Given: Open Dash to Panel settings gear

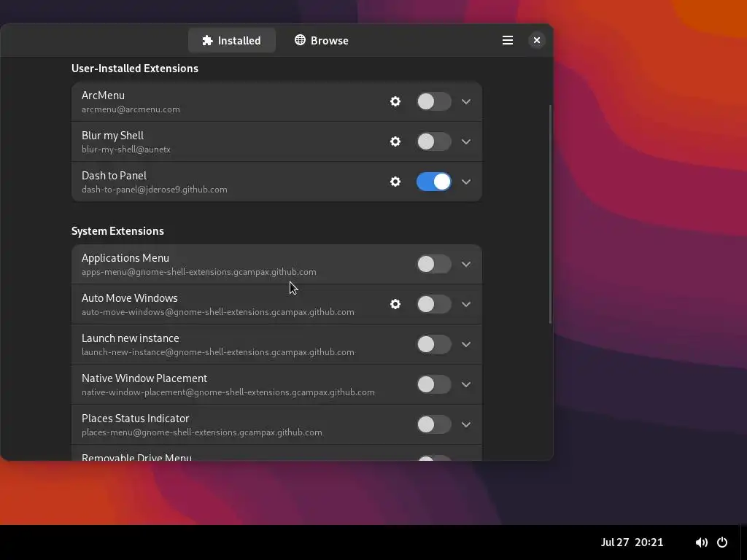Looking at the screenshot, I should pyautogui.click(x=395, y=182).
